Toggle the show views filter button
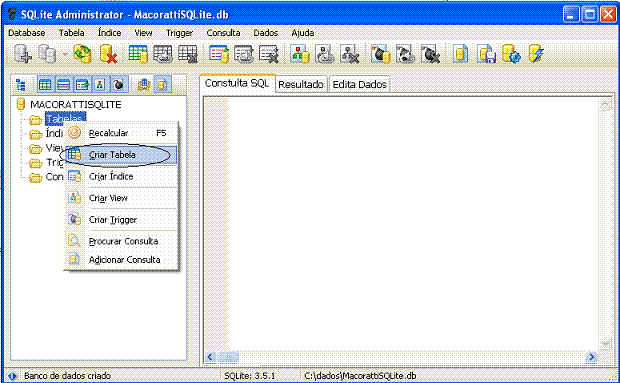The image size is (620, 383). 100,85
